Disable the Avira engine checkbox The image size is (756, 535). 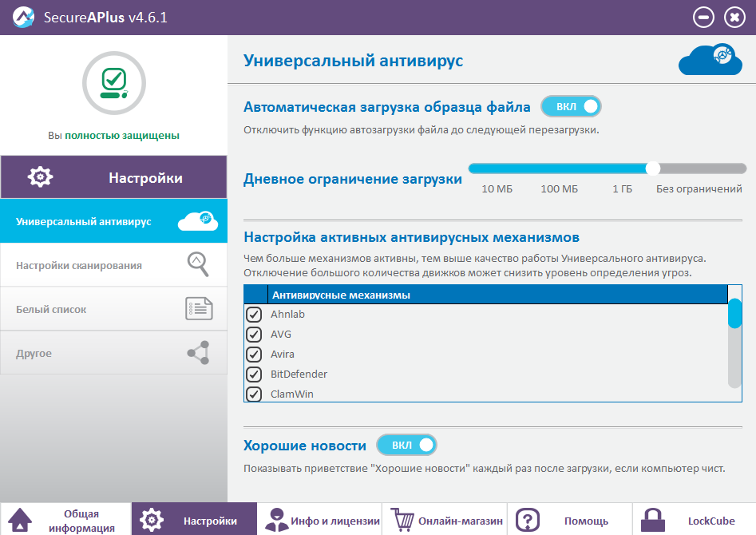[254, 354]
